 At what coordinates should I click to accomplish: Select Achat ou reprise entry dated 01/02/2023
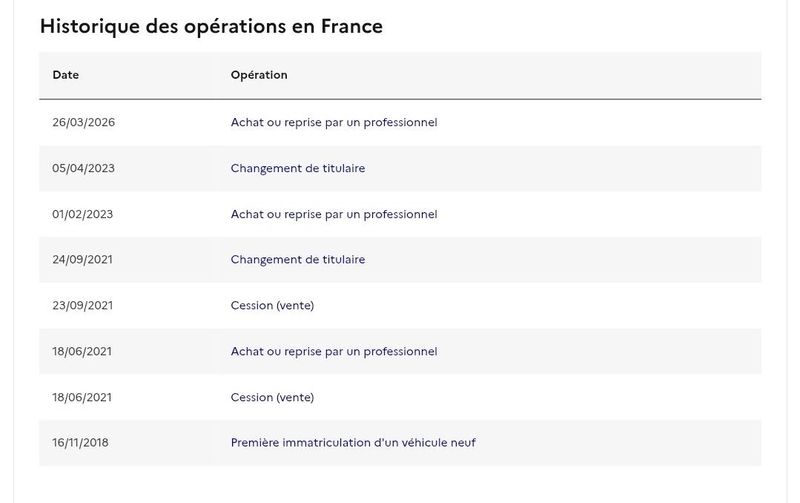(x=334, y=214)
